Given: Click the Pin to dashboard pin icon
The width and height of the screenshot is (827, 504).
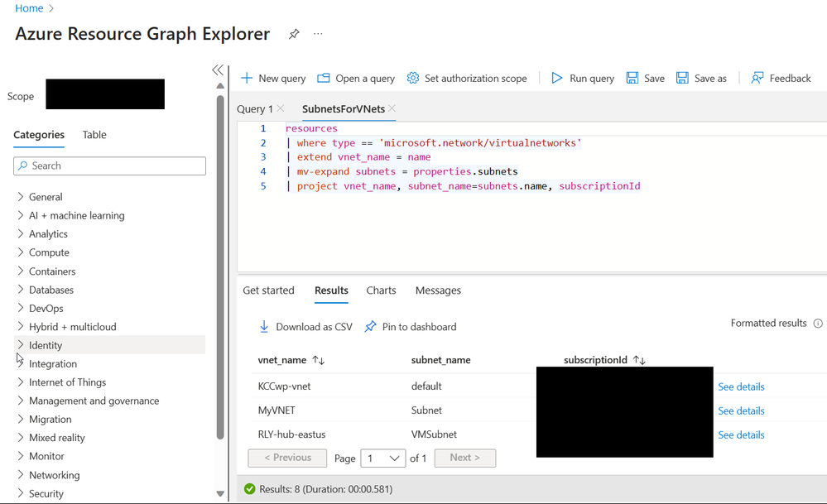Looking at the screenshot, I should click(x=370, y=327).
